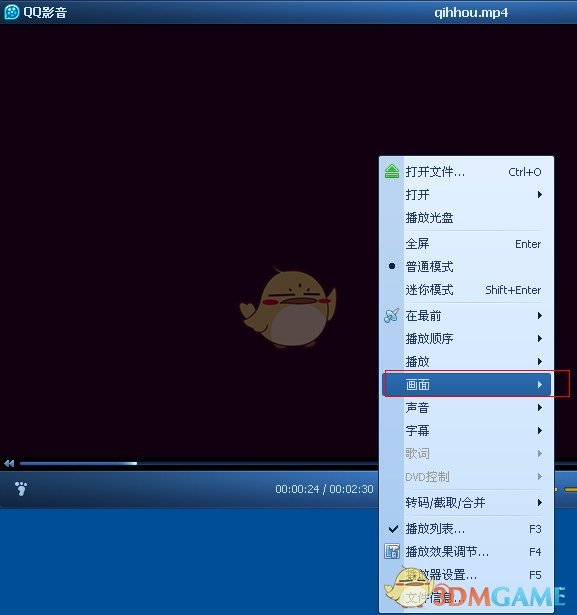Expand the 播放顺序 submenu
The width and height of the screenshot is (577, 615).
pyautogui.click(x=467, y=338)
